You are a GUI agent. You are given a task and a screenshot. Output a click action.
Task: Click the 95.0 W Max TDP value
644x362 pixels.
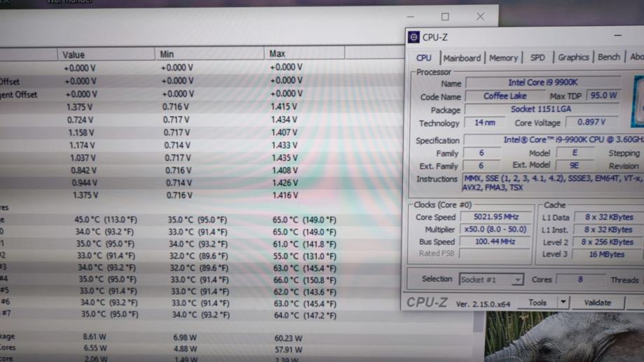603,95
